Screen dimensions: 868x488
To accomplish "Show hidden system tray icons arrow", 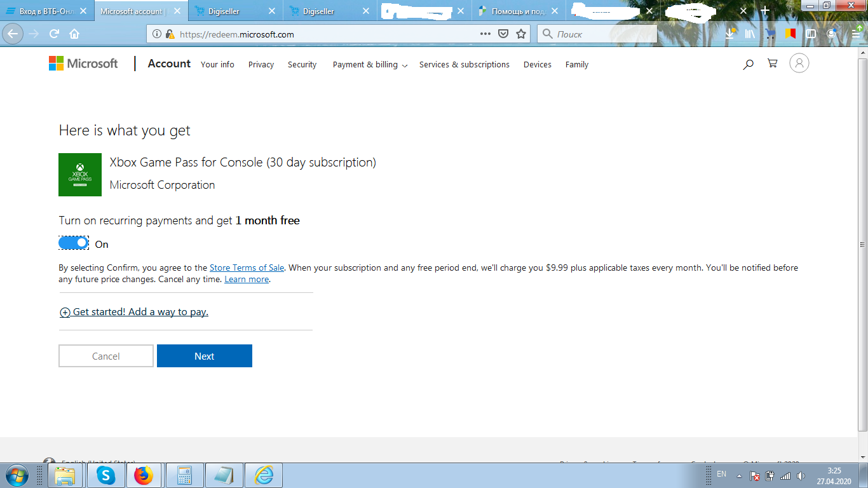I will [x=739, y=475].
